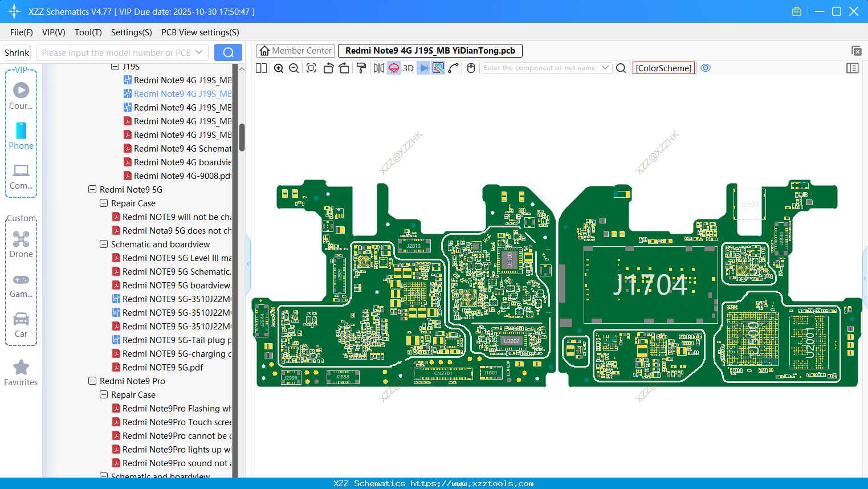This screenshot has height=489, width=868.
Task: Collapse the Redmi Note9 Pro folder
Action: (x=92, y=381)
